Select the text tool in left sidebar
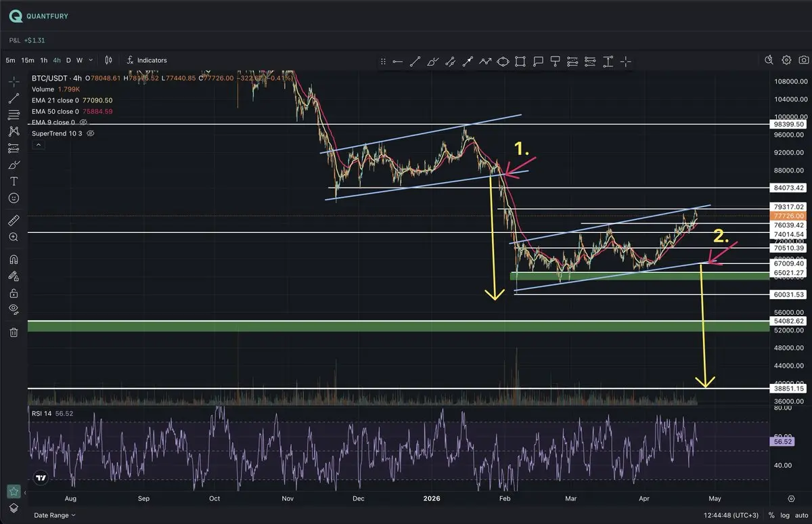This screenshot has width=812, height=524. pyautogui.click(x=14, y=181)
